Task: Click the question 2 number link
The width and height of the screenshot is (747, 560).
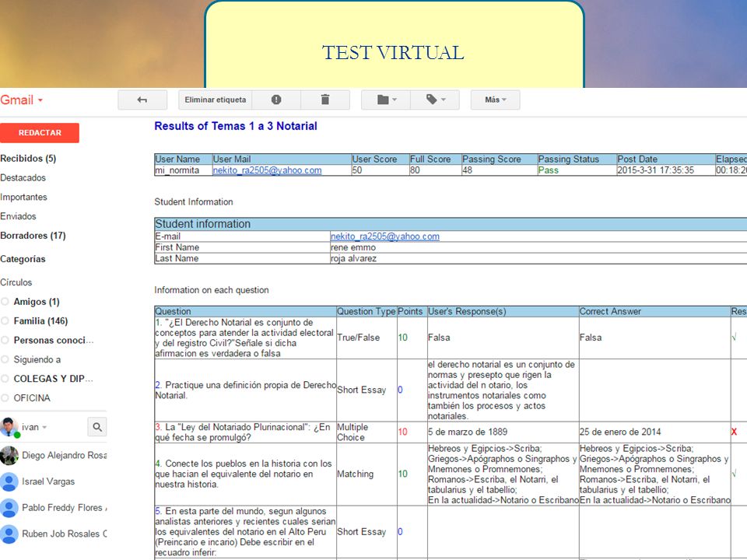Action: coord(158,385)
